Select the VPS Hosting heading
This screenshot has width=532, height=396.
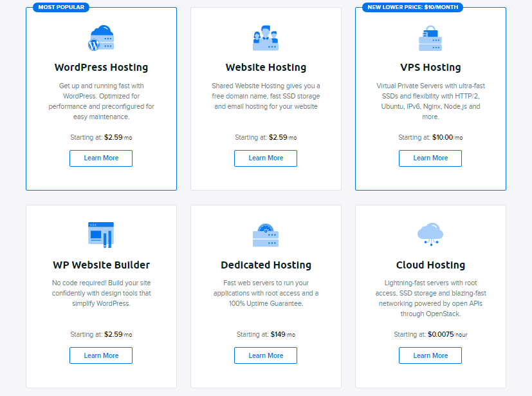click(x=430, y=67)
